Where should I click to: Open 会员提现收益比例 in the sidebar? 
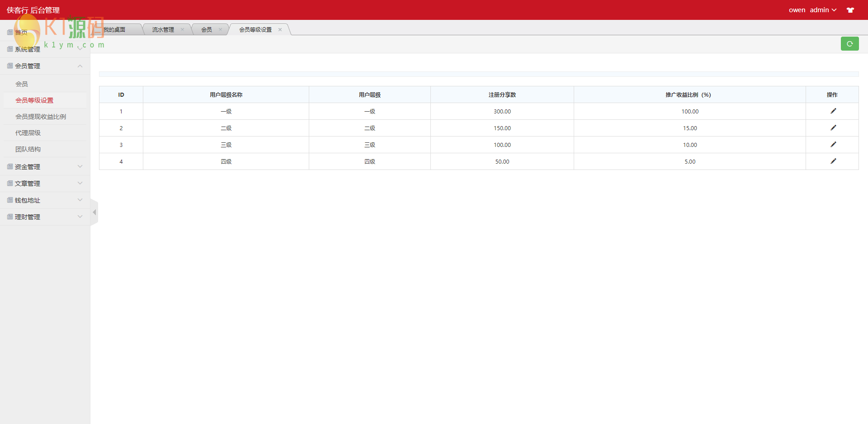[x=41, y=117]
